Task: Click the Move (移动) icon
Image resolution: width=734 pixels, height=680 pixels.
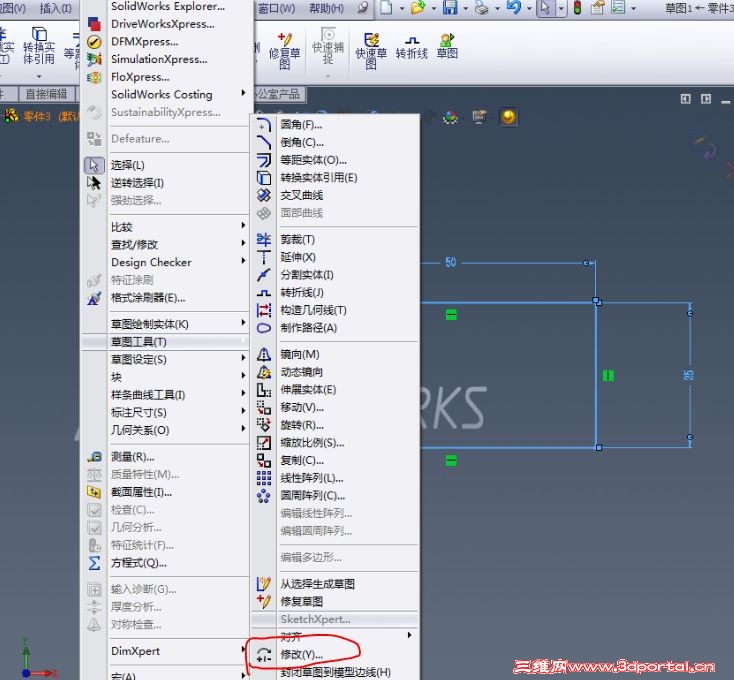Action: 264,408
